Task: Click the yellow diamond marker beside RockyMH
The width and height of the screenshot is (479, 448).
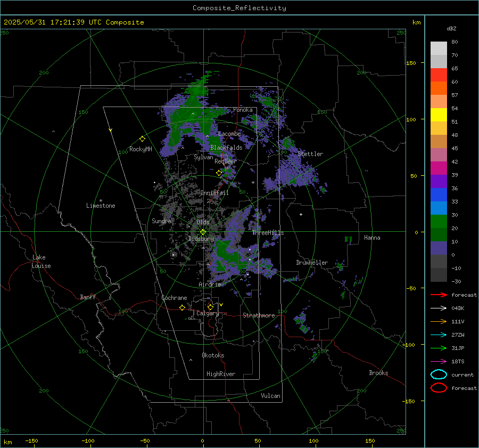Action: (142, 139)
